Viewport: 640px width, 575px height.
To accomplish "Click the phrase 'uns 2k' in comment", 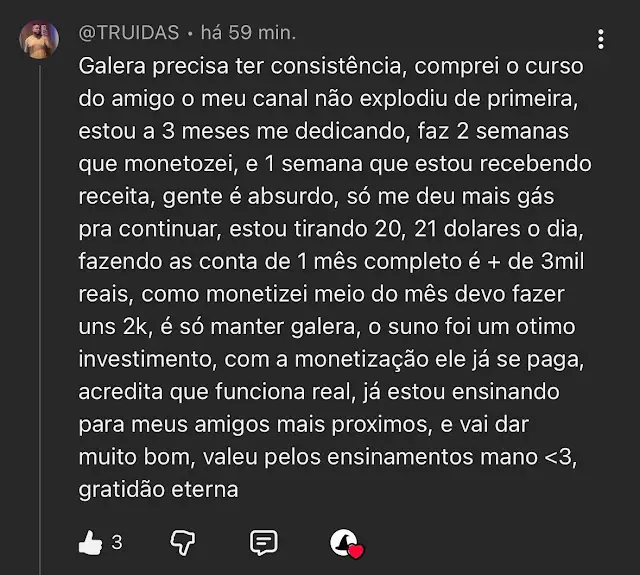I will [116, 327].
